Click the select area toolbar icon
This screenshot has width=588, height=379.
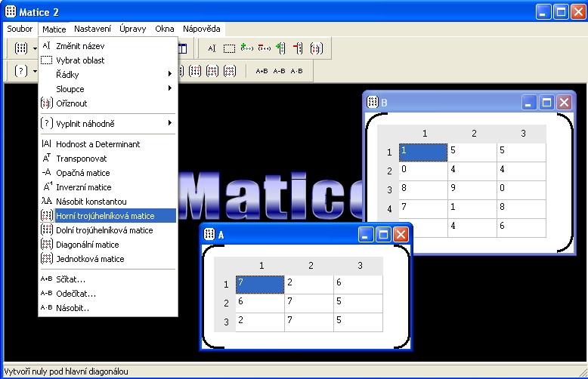(x=229, y=48)
